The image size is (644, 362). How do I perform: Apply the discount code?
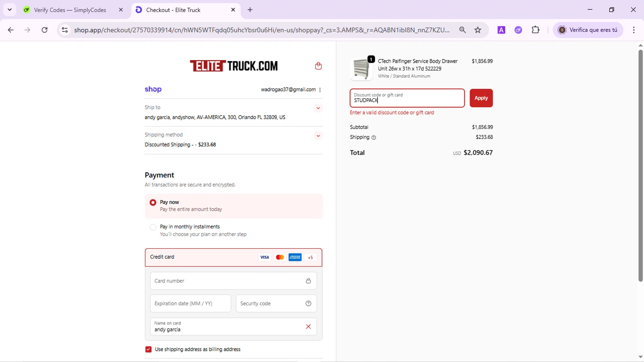(x=481, y=98)
